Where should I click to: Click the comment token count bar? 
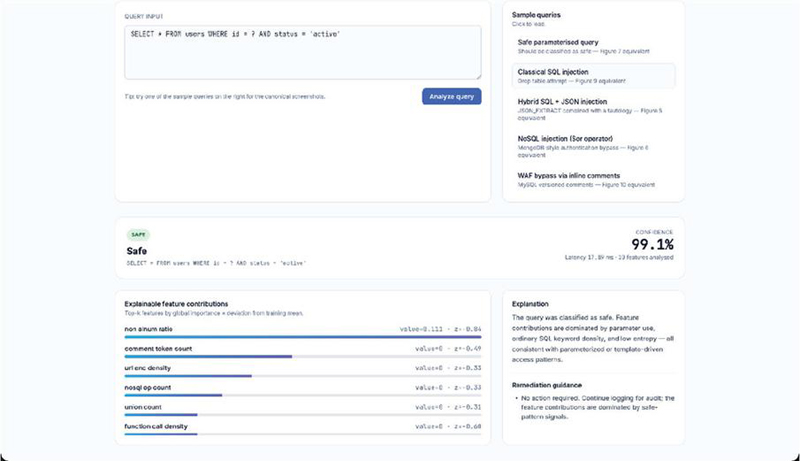[303, 356]
